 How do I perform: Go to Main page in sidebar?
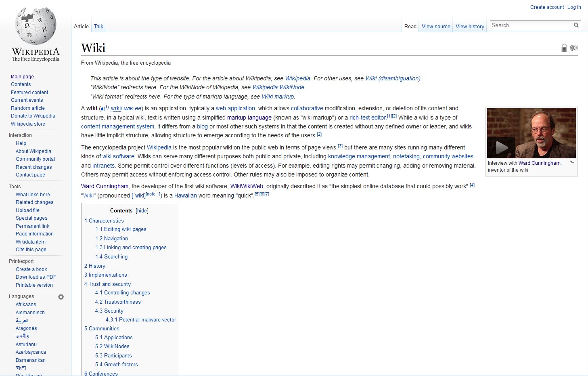click(22, 77)
